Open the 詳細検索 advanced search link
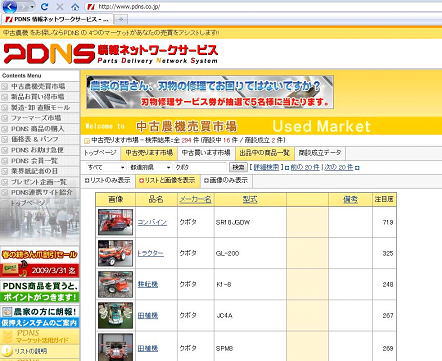 pyautogui.click(x=266, y=167)
